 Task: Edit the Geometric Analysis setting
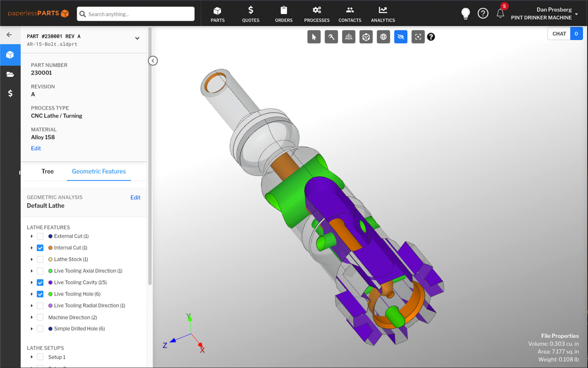coord(135,198)
